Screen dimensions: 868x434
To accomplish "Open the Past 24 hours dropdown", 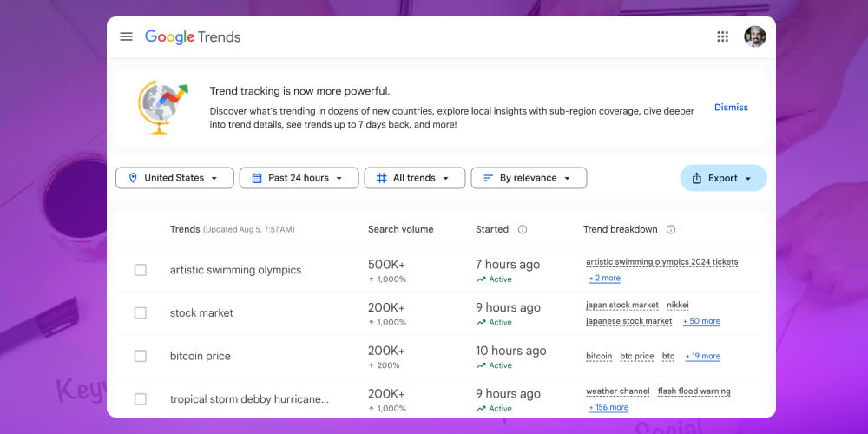I will pos(299,178).
